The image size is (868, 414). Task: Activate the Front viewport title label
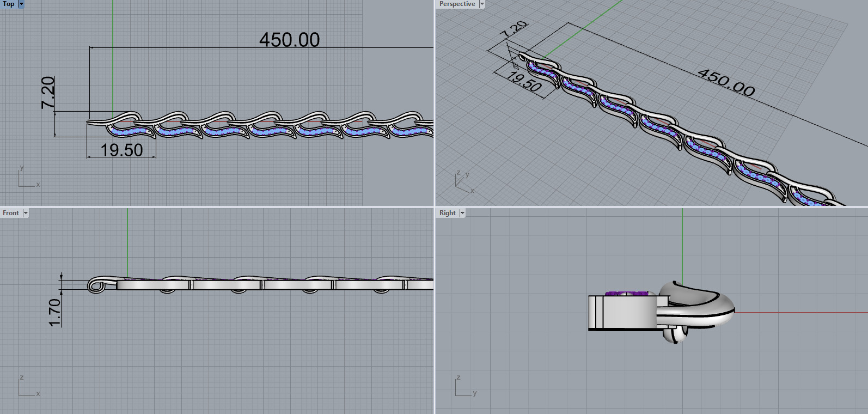pos(11,213)
